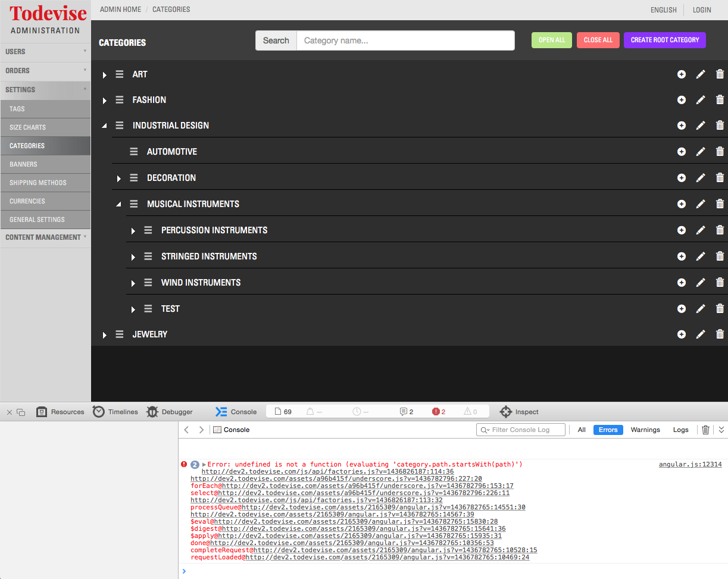Expand the JEWELRY category tree
Viewport: 728px width, 579px height.
[105, 335]
